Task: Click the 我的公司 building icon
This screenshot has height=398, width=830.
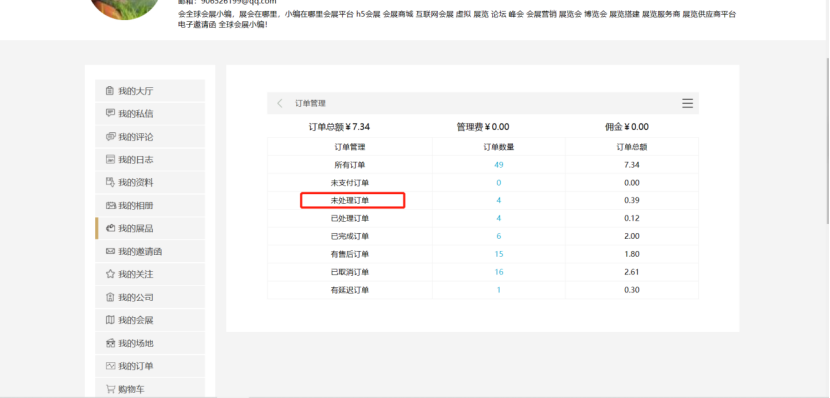Action: point(110,297)
